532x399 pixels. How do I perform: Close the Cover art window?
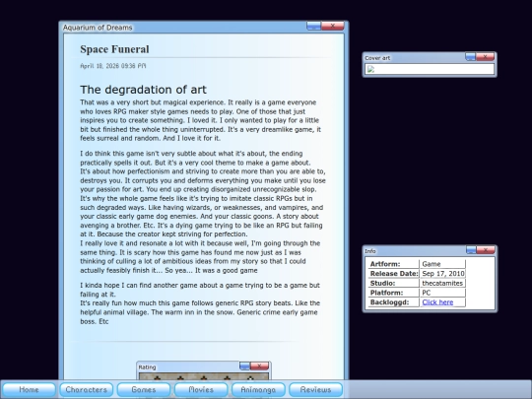tap(485, 57)
